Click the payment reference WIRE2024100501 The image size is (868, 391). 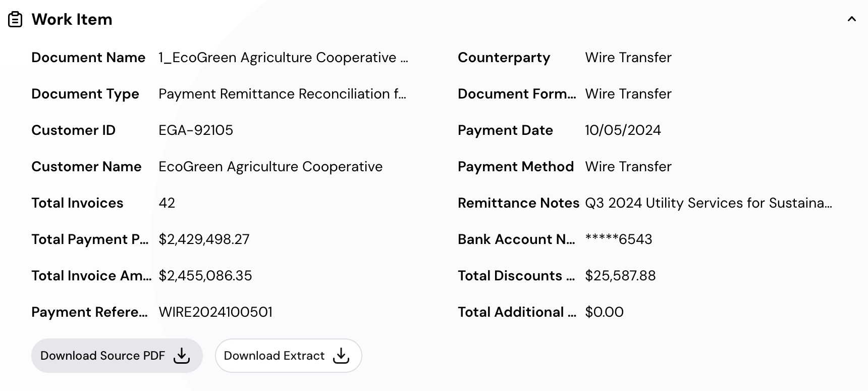click(x=215, y=312)
